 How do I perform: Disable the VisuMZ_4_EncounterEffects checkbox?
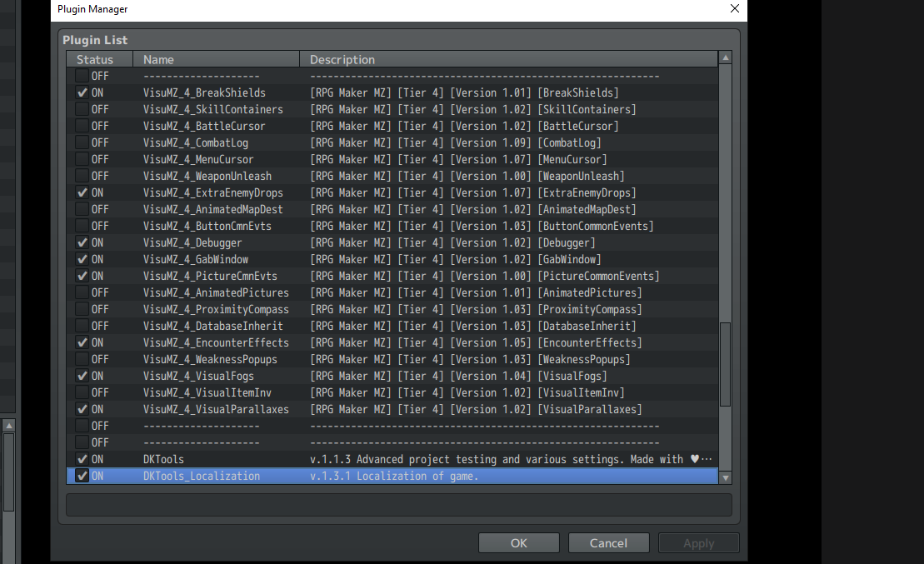click(x=82, y=342)
